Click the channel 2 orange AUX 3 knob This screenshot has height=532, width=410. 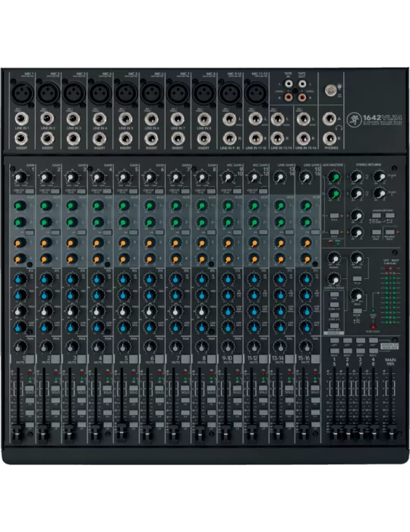[x=46, y=242]
